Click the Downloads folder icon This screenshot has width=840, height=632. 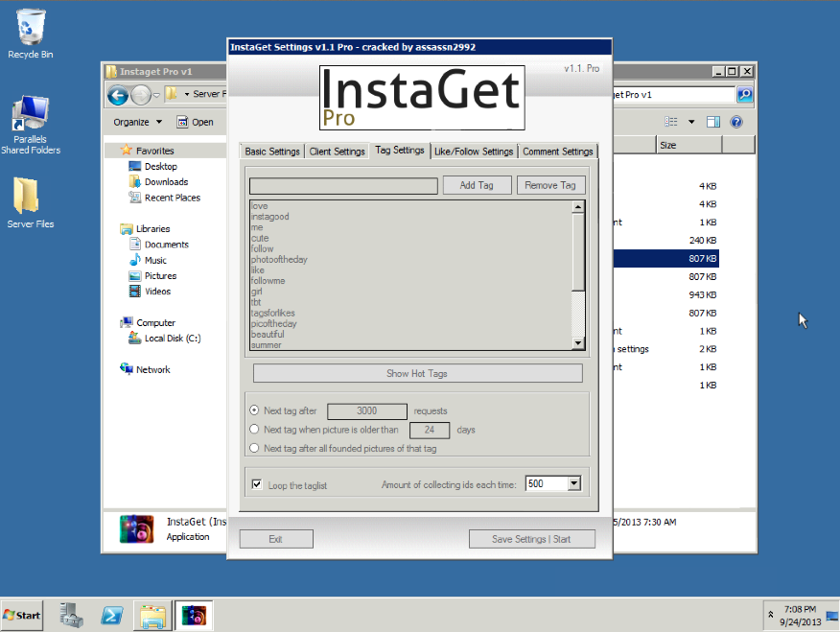pos(135,181)
